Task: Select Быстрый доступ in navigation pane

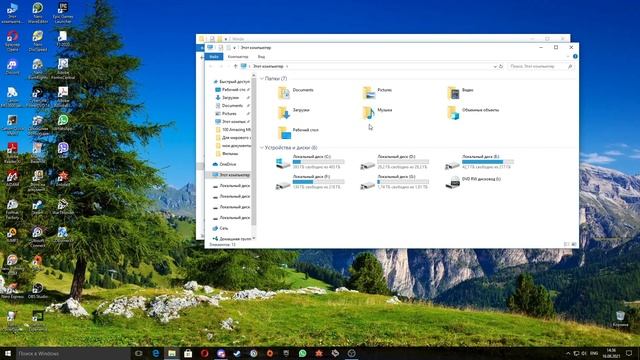Action: 231,82
